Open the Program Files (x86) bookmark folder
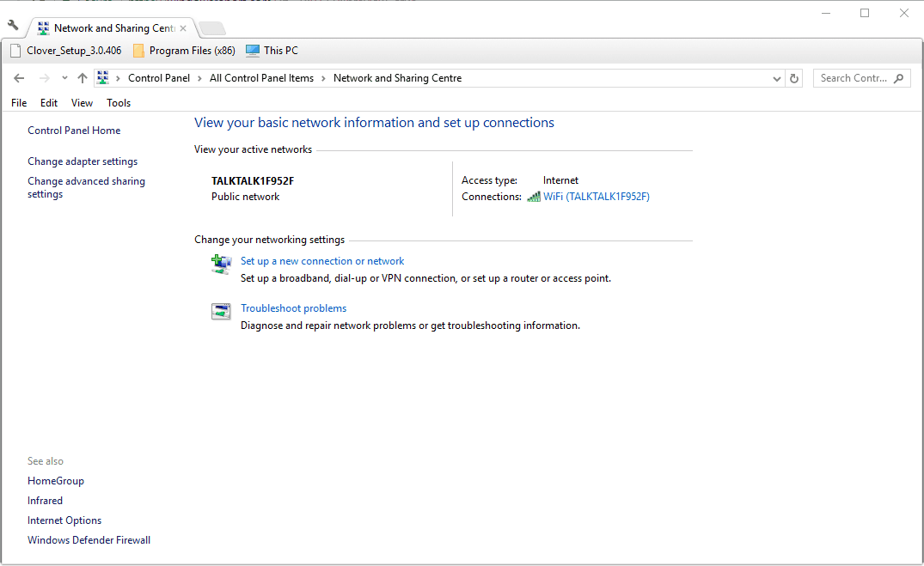Viewport: 924px width, 566px height. [x=184, y=51]
